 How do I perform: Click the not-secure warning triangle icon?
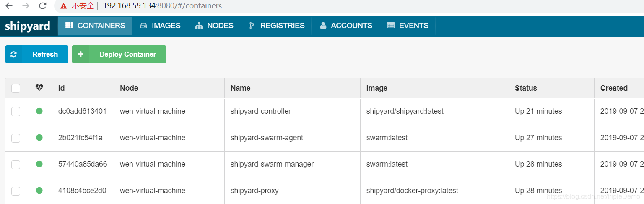tap(63, 6)
